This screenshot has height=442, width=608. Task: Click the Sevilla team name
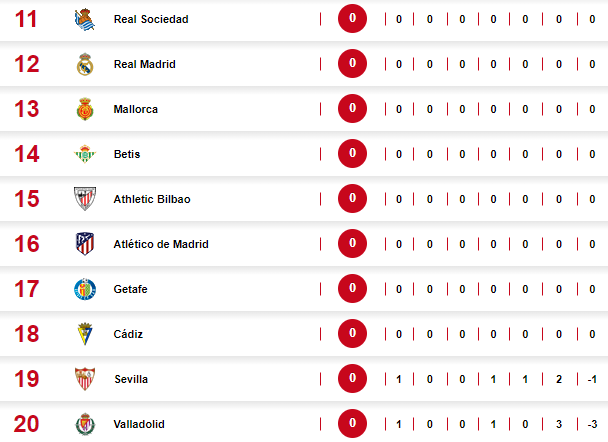(x=131, y=379)
